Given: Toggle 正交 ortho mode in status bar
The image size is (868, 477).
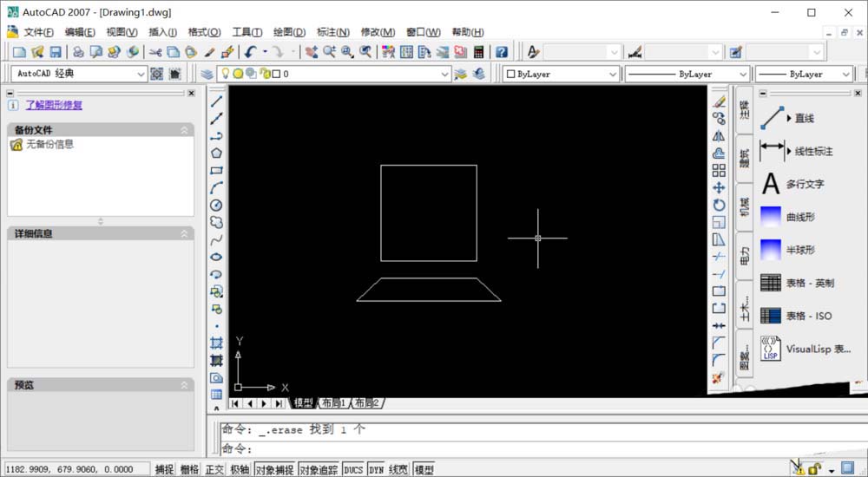Looking at the screenshot, I should 214,469.
